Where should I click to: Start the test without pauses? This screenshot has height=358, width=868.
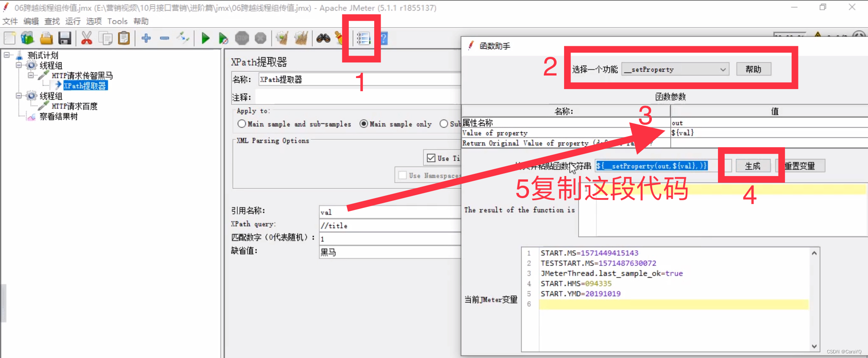coord(223,38)
